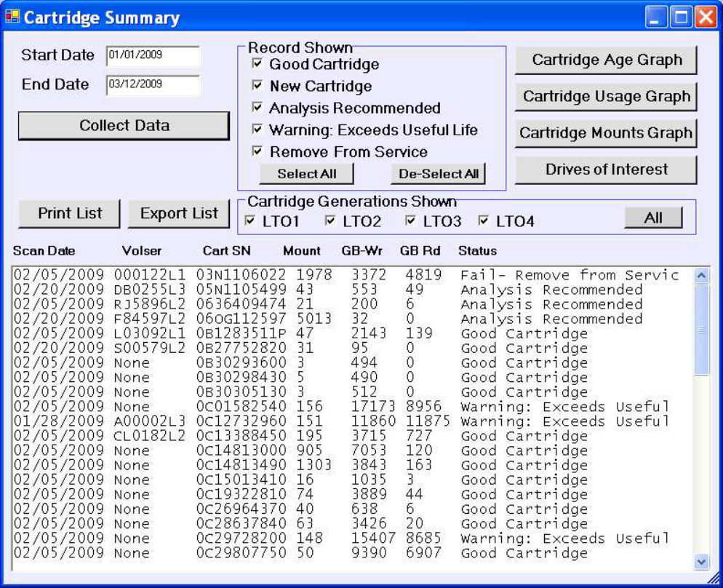This screenshot has width=723, height=588.
Task: Select row with Cart SN 0C29807750
Action: [x=352, y=553]
